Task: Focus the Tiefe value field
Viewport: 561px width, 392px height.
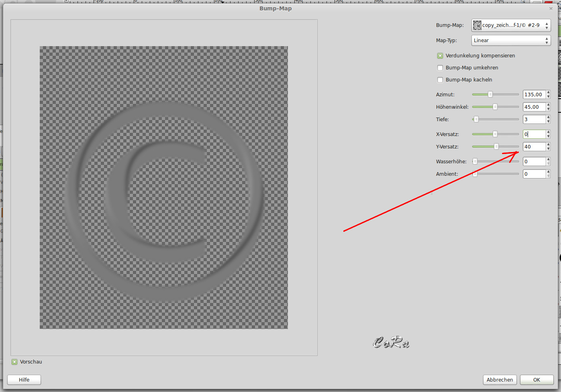Action: (x=534, y=120)
